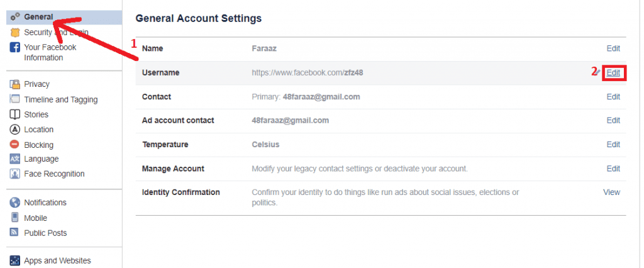644x268 pixels.
Task: View Identity Confirmation details
Action: coord(611,193)
